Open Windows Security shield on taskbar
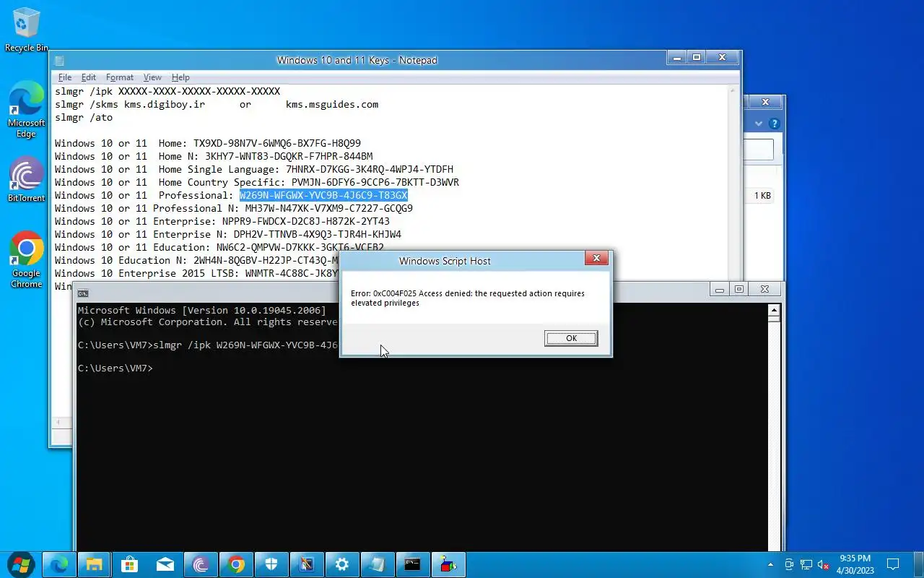This screenshot has width=924, height=578. pos(271,564)
